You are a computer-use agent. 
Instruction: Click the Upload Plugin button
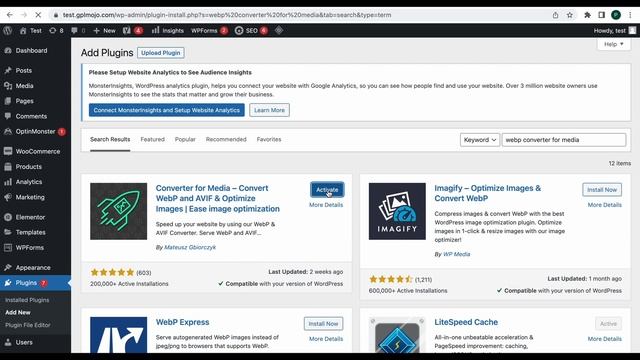click(160, 53)
